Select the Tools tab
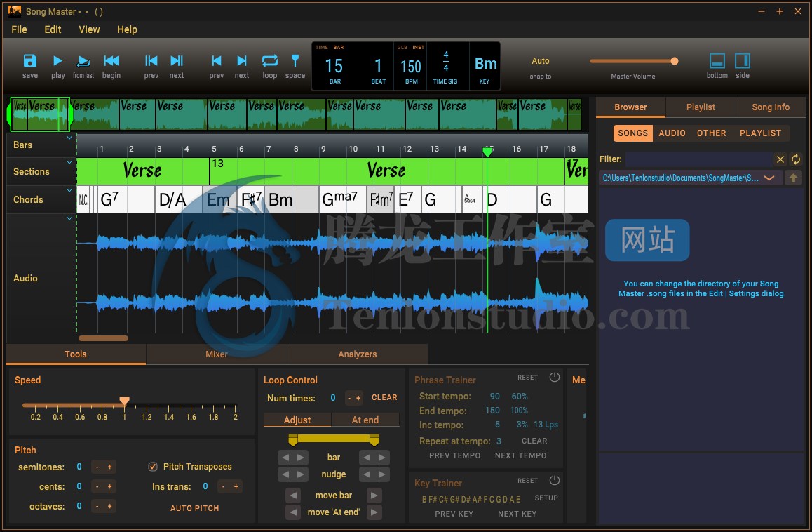 tap(76, 354)
